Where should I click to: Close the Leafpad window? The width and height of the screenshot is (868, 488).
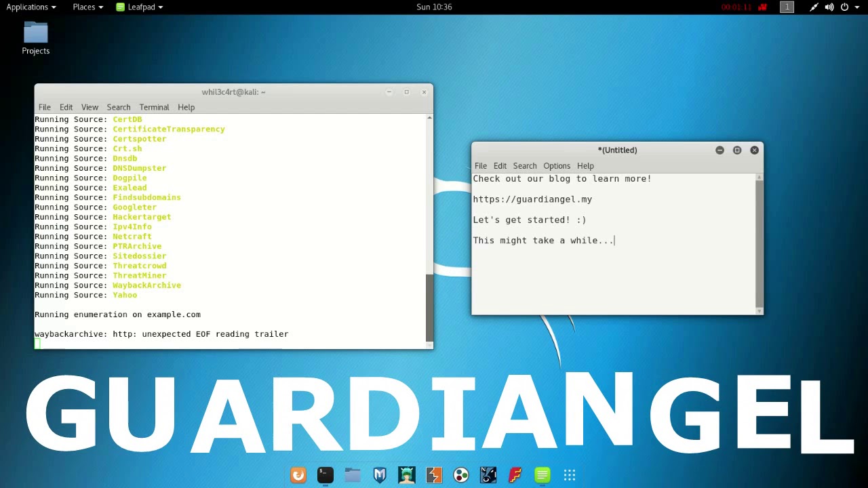pos(754,150)
